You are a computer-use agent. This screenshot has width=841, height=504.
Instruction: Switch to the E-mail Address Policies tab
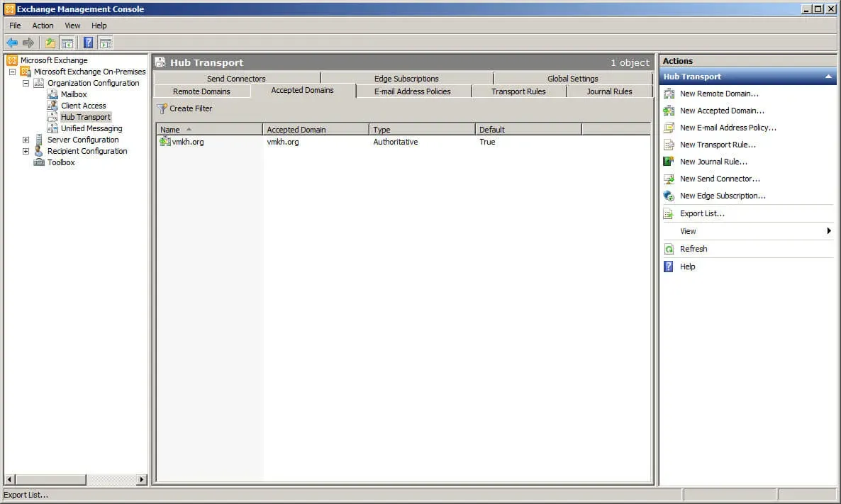[413, 91]
